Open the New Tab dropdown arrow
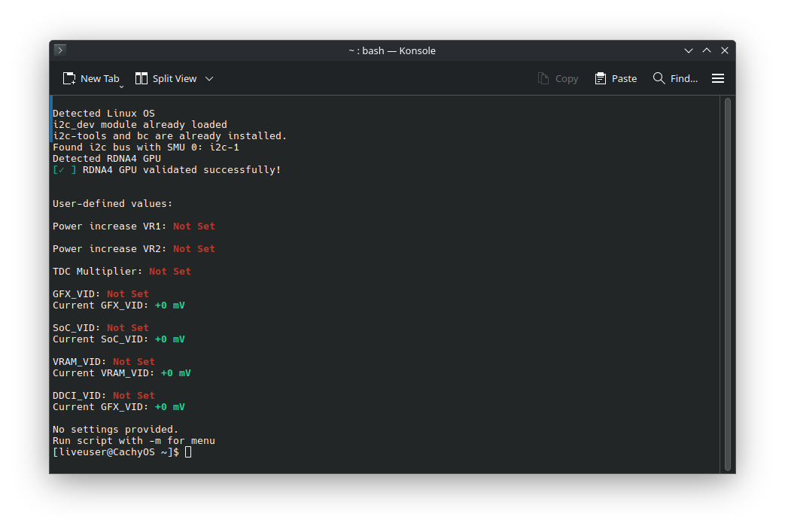Viewport: 785px width, 532px height. click(x=121, y=87)
